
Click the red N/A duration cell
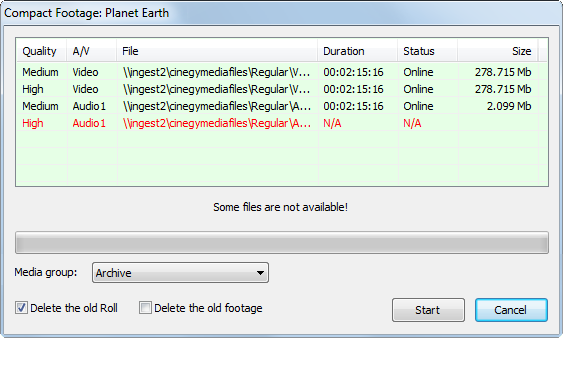(332, 123)
